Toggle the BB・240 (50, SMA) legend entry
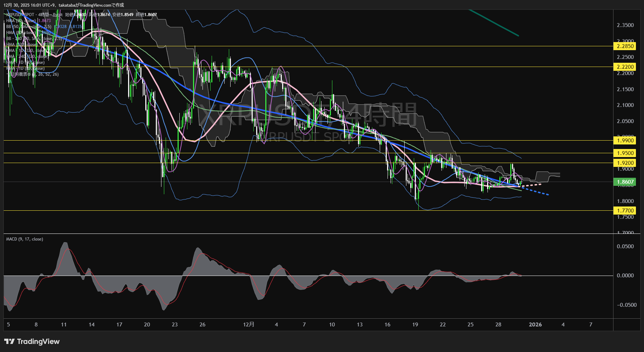Image resolution: width=644 pixels, height=352 pixels. [33, 39]
